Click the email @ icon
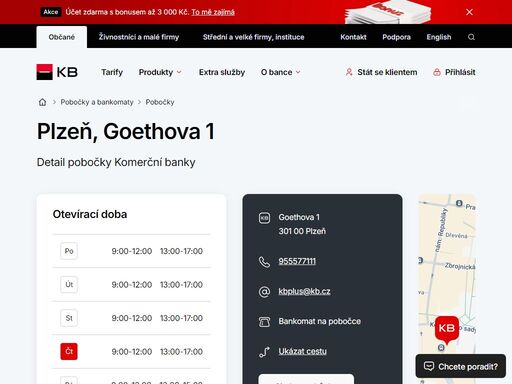The height and width of the screenshot is (384, 512). click(264, 292)
